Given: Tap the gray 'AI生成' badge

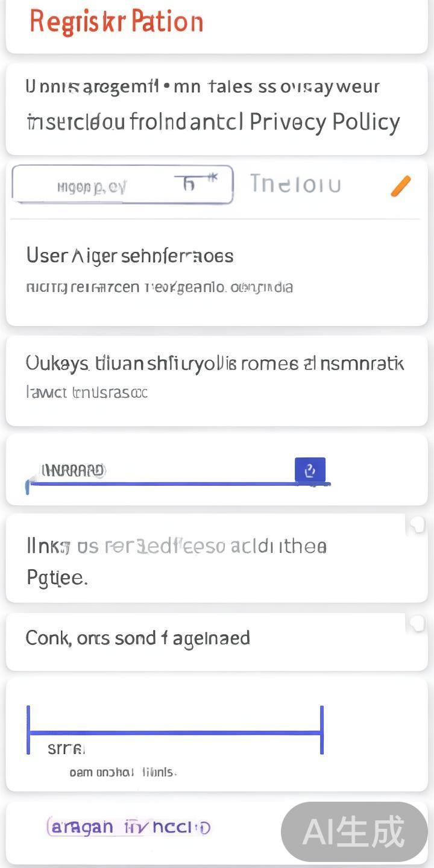Looking at the screenshot, I should 354,832.
